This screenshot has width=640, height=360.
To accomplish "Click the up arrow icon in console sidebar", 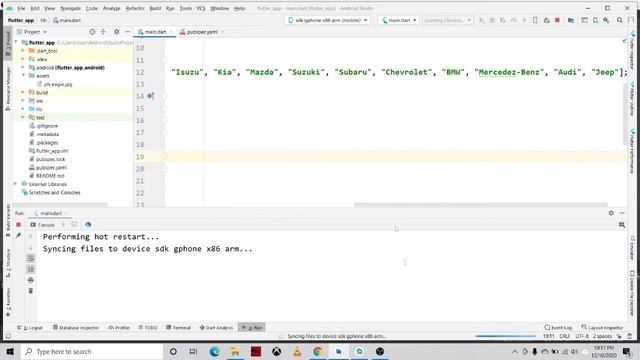I will 31,236.
